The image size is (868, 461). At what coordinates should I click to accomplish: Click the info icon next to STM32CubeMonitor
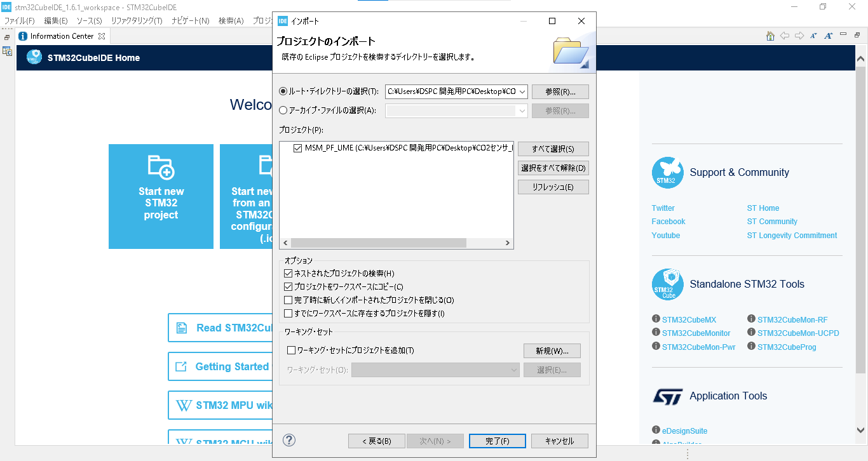click(x=656, y=332)
